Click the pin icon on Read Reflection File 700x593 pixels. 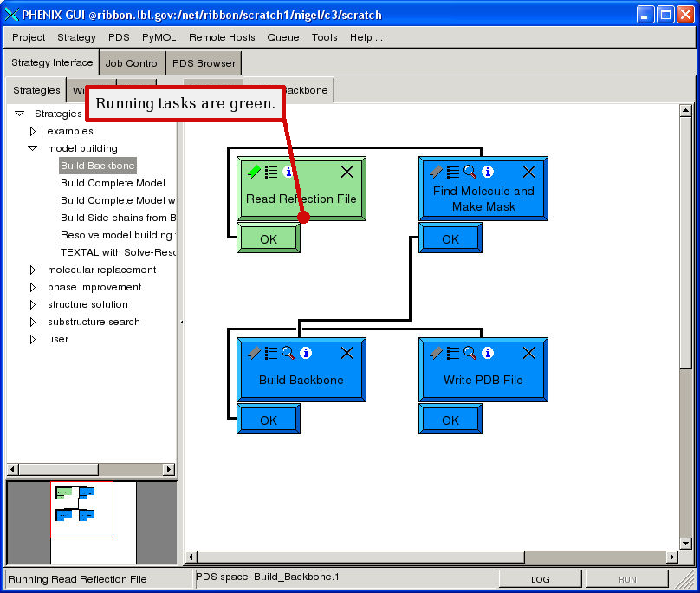(254, 172)
